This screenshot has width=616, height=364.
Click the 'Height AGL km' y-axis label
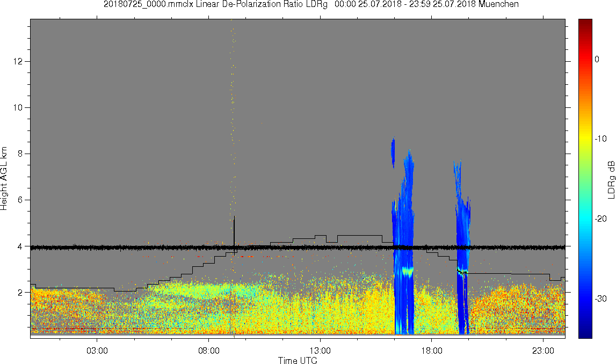(4, 179)
